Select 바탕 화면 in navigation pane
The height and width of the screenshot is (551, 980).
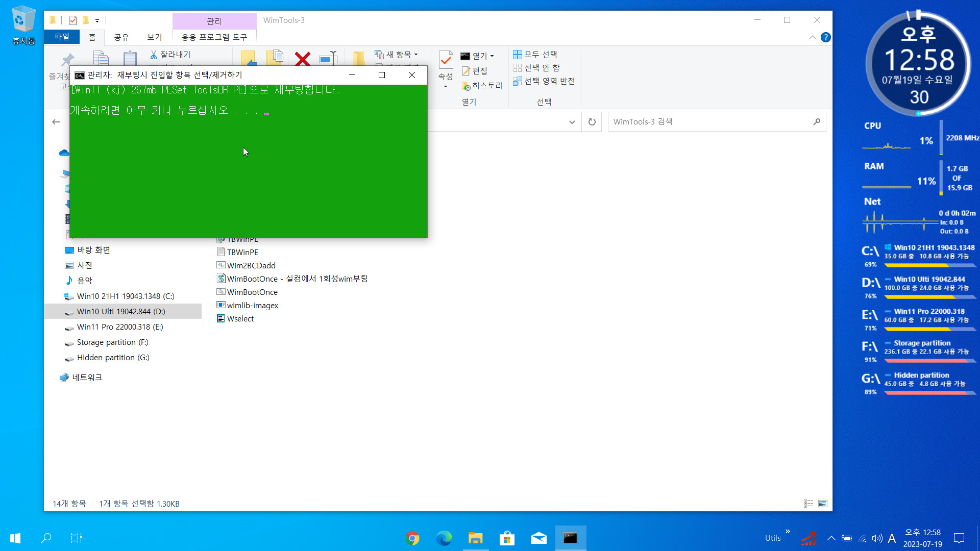(x=93, y=250)
